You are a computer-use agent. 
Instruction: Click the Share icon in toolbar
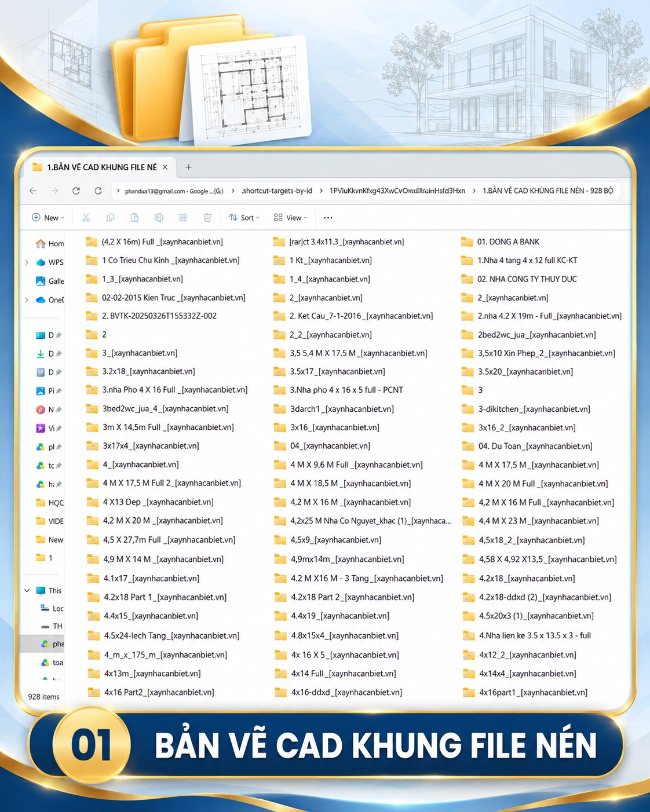(x=183, y=218)
